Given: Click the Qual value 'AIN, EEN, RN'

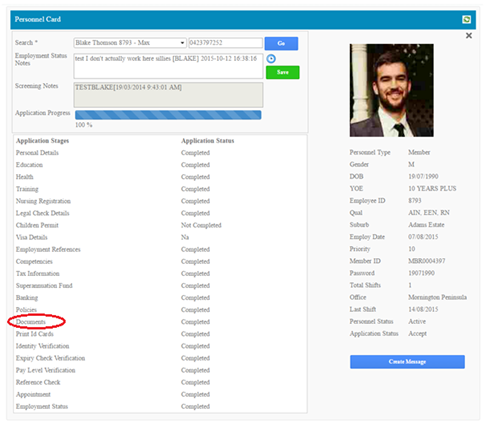Looking at the screenshot, I should [429, 213].
